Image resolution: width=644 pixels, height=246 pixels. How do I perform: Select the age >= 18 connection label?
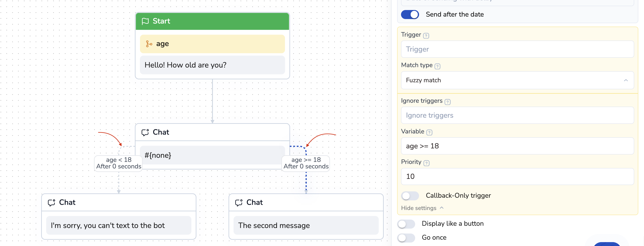tap(306, 163)
